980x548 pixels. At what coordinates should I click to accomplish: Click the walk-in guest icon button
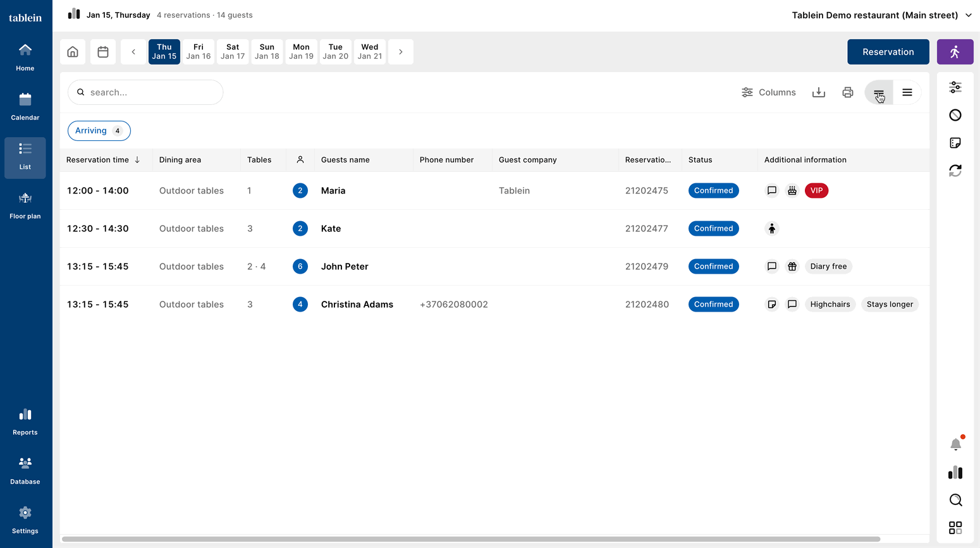pyautogui.click(x=955, y=52)
